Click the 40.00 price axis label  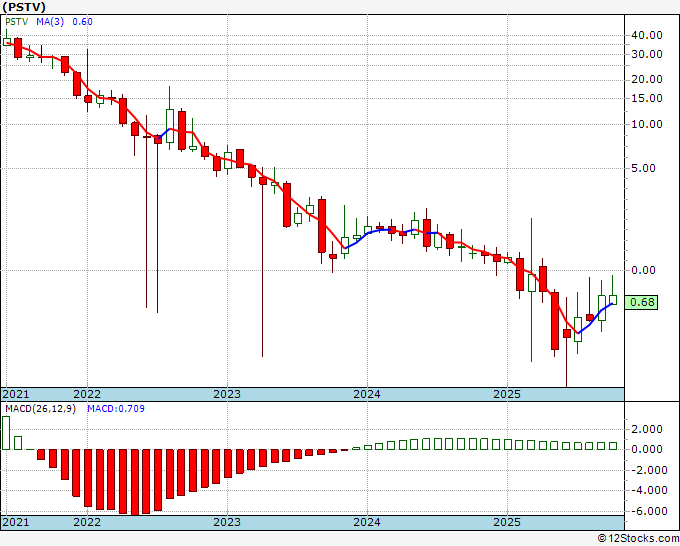647,35
